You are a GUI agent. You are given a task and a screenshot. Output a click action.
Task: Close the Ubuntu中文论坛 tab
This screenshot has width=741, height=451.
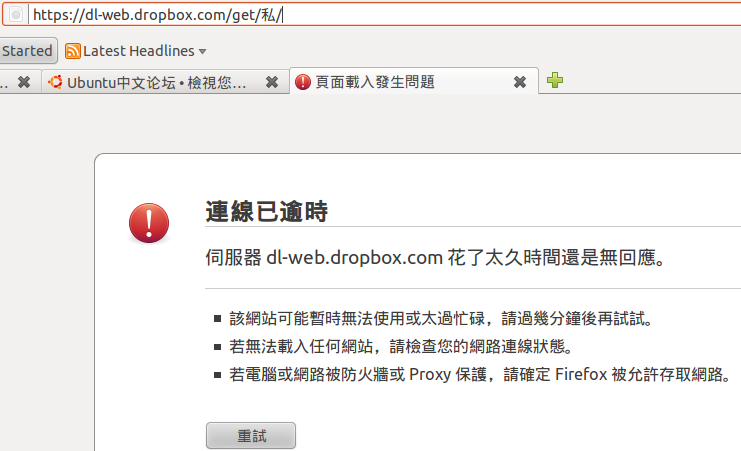click(x=272, y=82)
